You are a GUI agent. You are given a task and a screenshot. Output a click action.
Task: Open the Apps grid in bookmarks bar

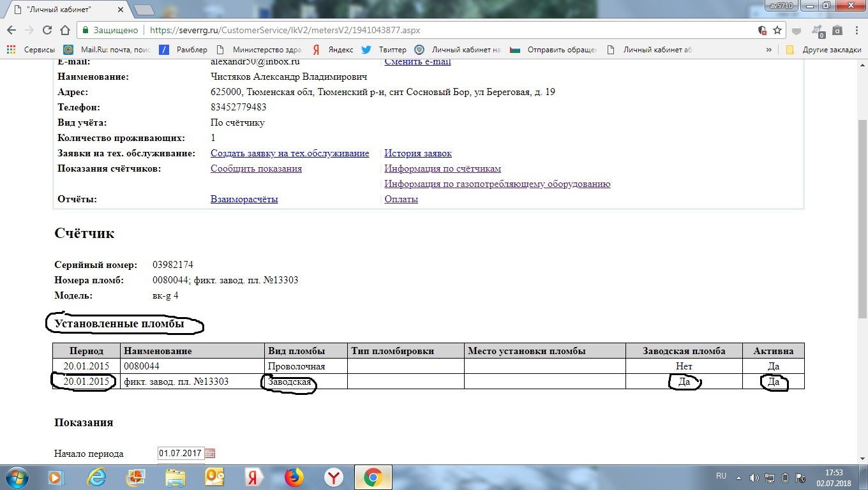(11, 49)
